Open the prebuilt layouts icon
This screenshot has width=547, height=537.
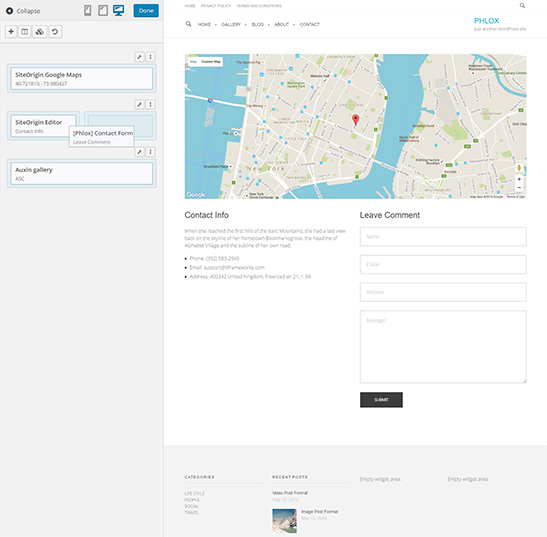[40, 32]
